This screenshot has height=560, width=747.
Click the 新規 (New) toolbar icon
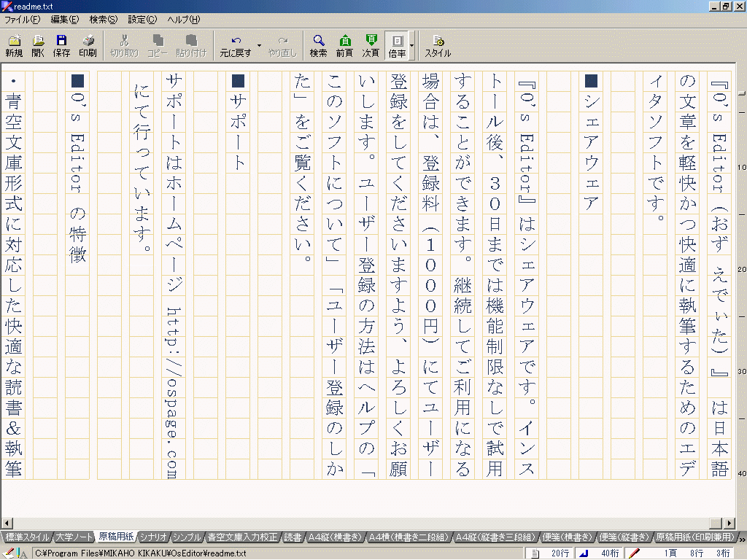(x=14, y=45)
